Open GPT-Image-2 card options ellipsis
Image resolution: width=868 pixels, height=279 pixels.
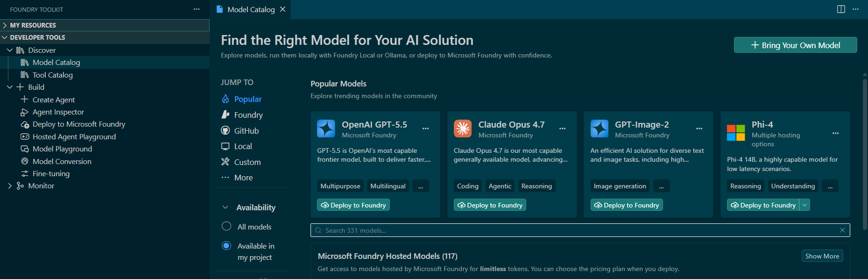click(699, 129)
